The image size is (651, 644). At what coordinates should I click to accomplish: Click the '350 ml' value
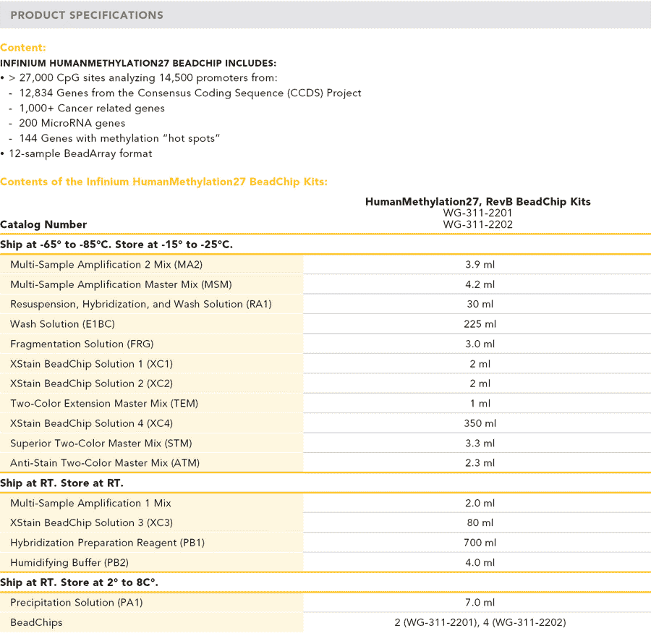pyautogui.click(x=480, y=423)
